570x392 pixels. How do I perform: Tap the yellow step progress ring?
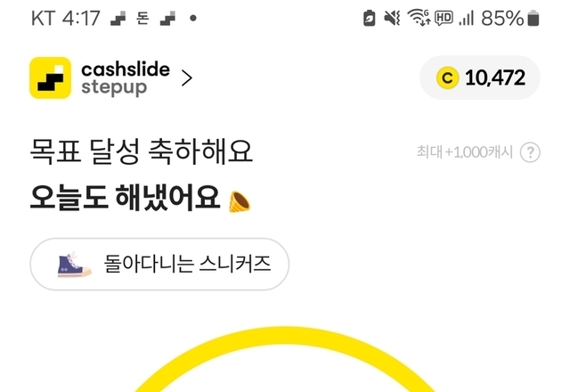285,359
